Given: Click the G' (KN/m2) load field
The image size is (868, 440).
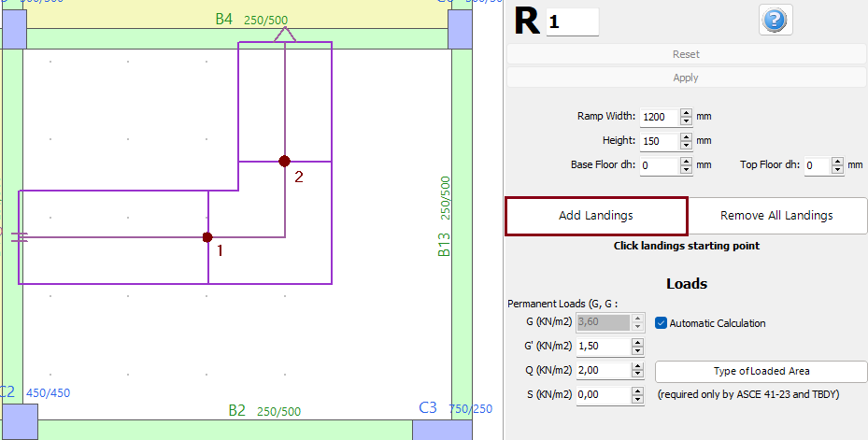Looking at the screenshot, I should point(603,347).
